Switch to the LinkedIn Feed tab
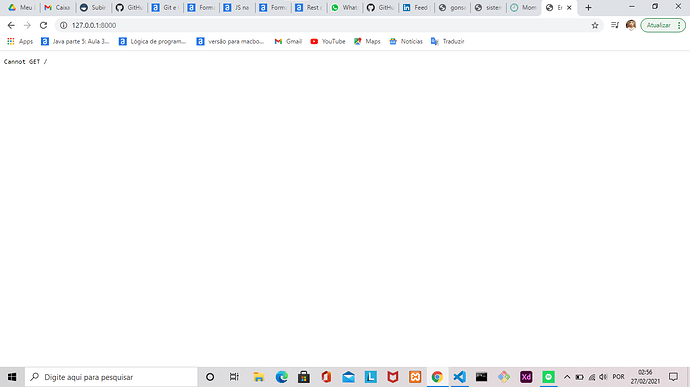The image size is (690, 387). 416,7
